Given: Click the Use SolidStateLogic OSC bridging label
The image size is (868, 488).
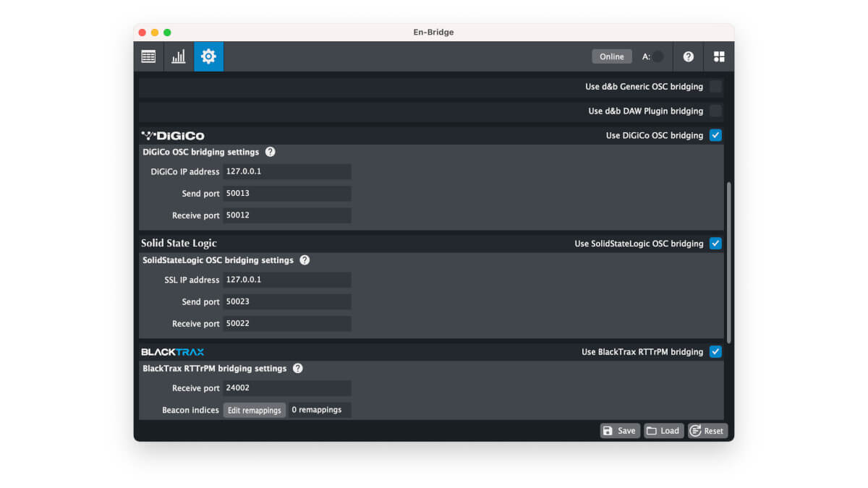Looking at the screenshot, I should point(639,244).
